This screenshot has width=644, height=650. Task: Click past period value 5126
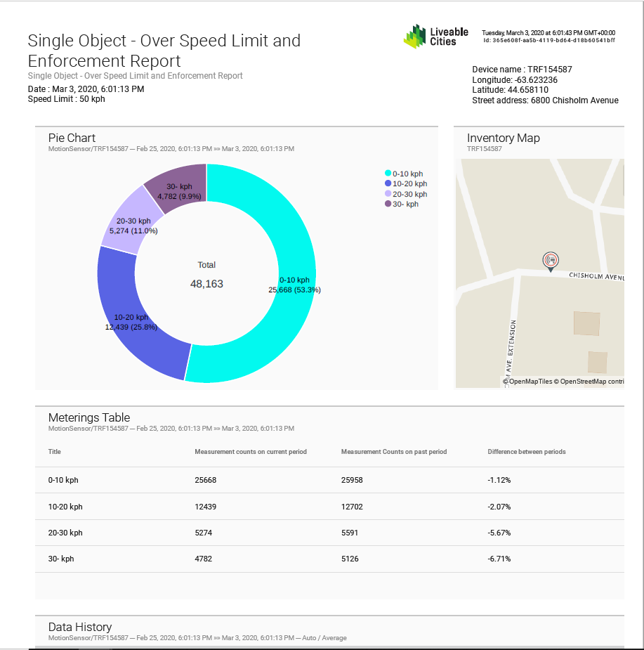[350, 559]
